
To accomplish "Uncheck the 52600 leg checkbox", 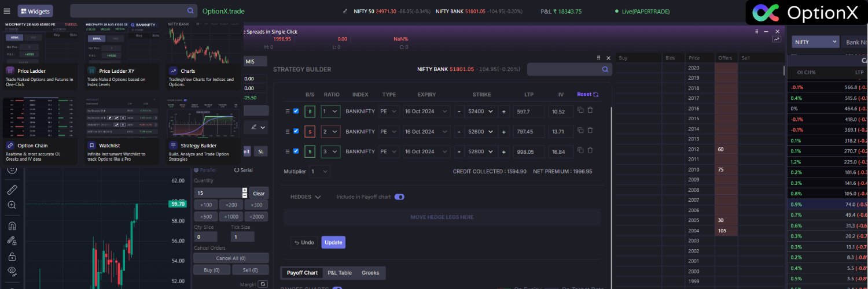I will 296,131.
